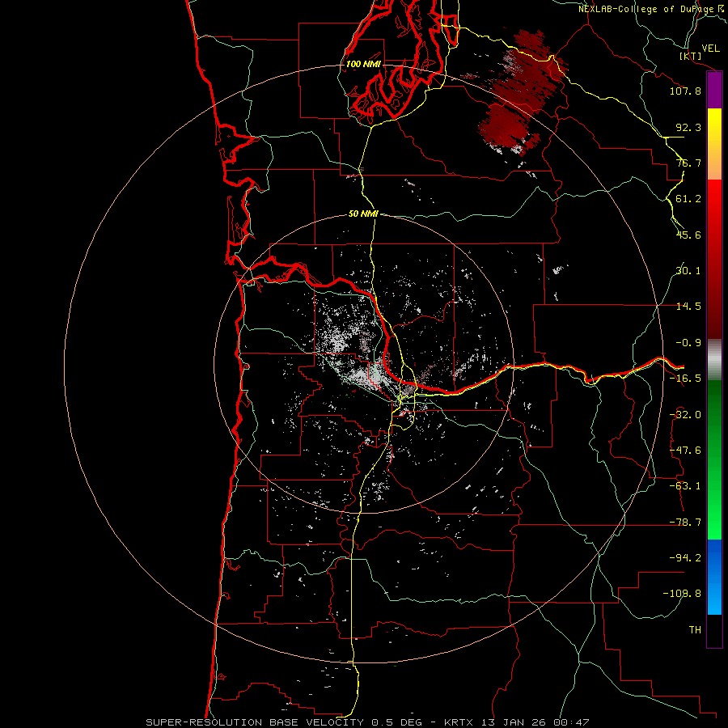Click the 00:47 timestamp in the caption
This screenshot has height=728, width=728.
click(572, 722)
